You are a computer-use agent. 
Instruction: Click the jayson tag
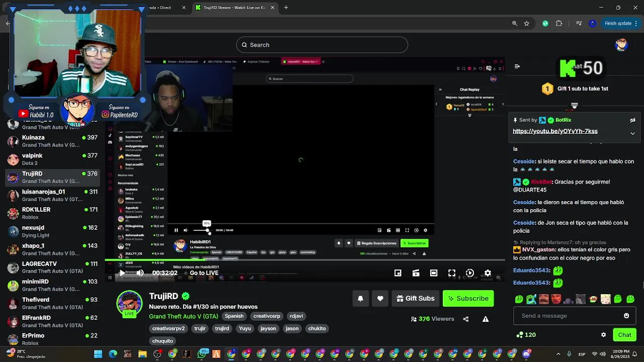point(268,328)
